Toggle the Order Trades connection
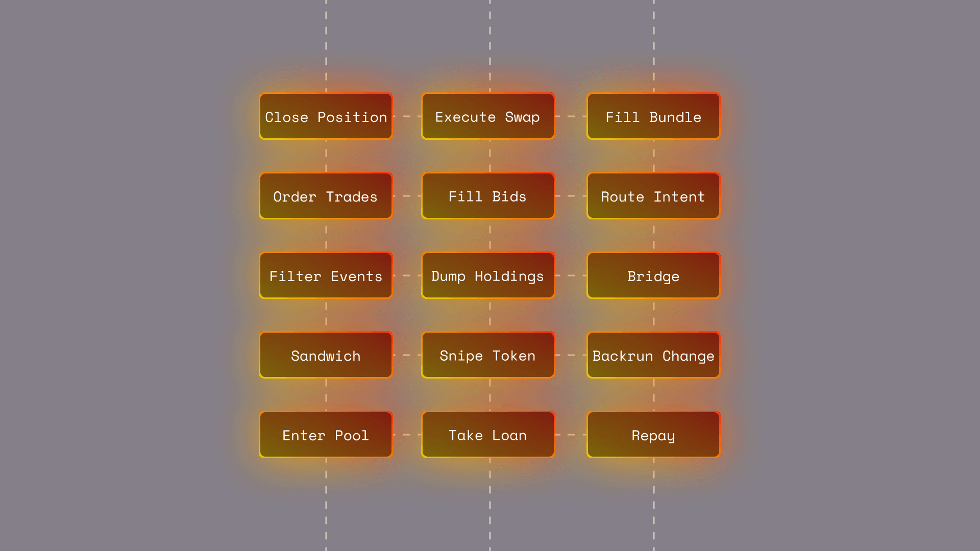Viewport: 980px width, 551px height. coord(406,196)
